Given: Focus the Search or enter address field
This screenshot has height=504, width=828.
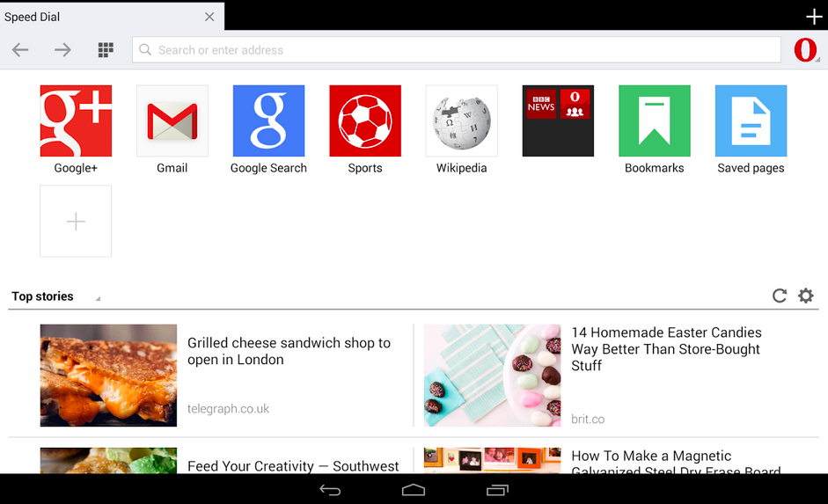Looking at the screenshot, I should click(x=457, y=50).
